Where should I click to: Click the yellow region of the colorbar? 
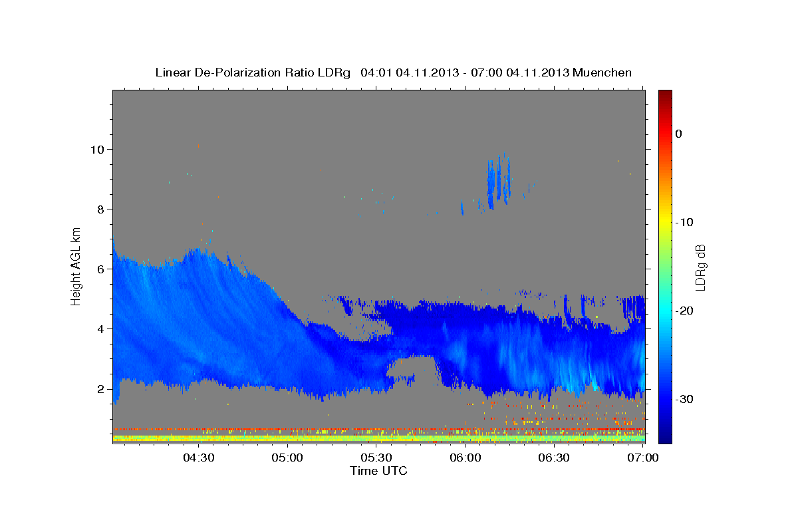point(665,219)
